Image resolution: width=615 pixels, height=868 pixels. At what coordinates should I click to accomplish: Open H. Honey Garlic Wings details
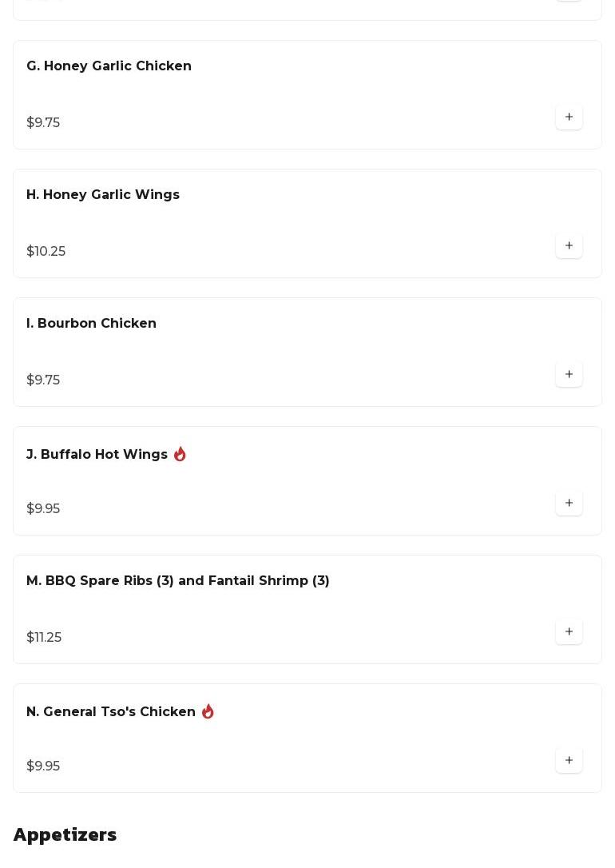[x=103, y=195]
